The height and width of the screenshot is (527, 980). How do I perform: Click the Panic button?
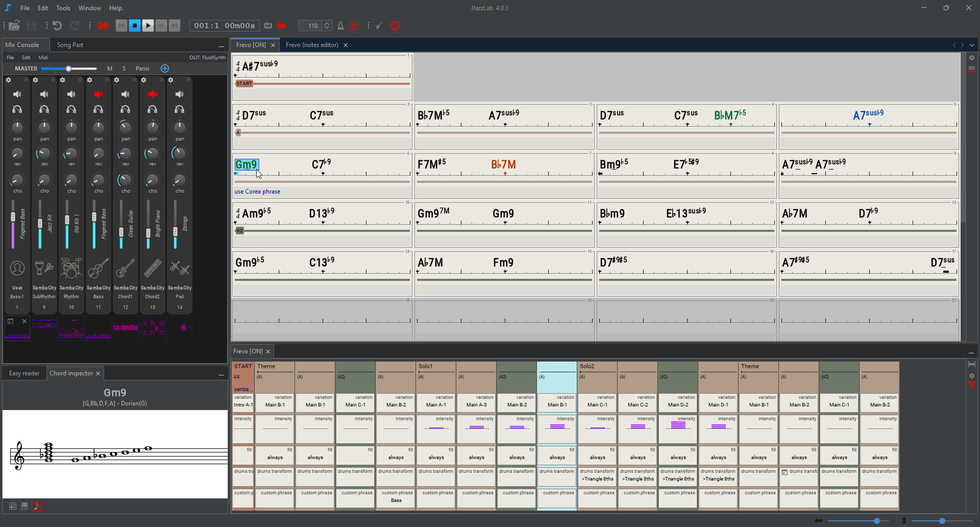142,68
